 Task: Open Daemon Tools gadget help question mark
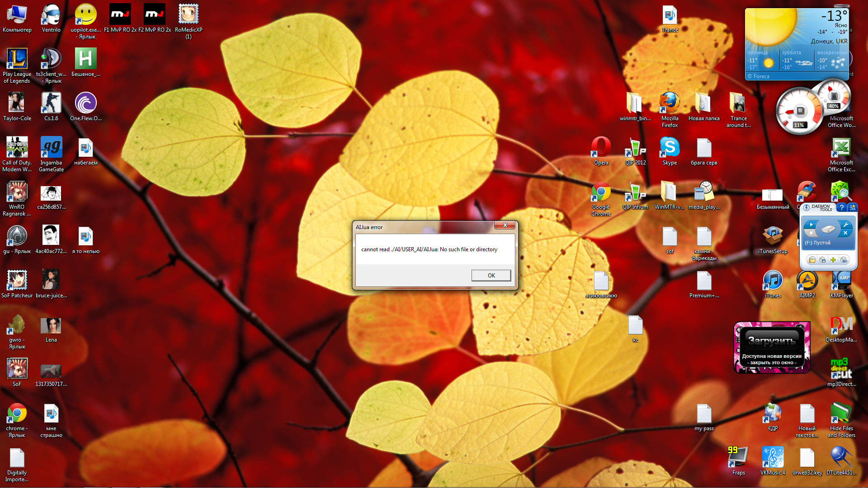pyautogui.click(x=841, y=207)
